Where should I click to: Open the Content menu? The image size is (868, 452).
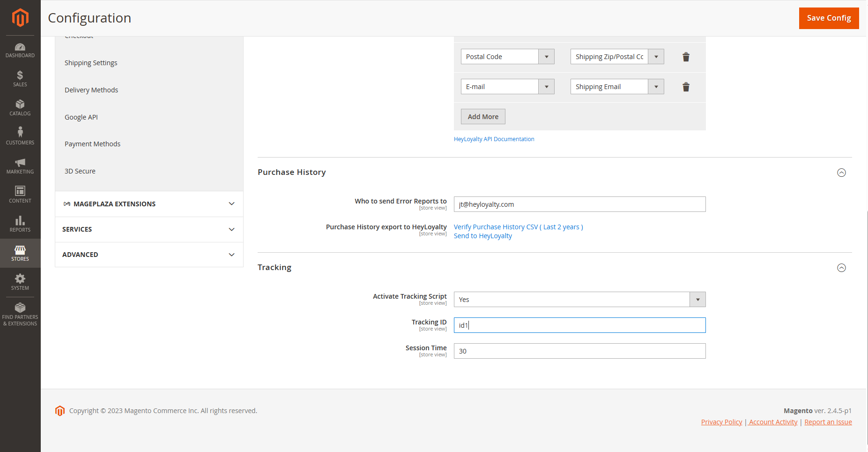[20, 195]
